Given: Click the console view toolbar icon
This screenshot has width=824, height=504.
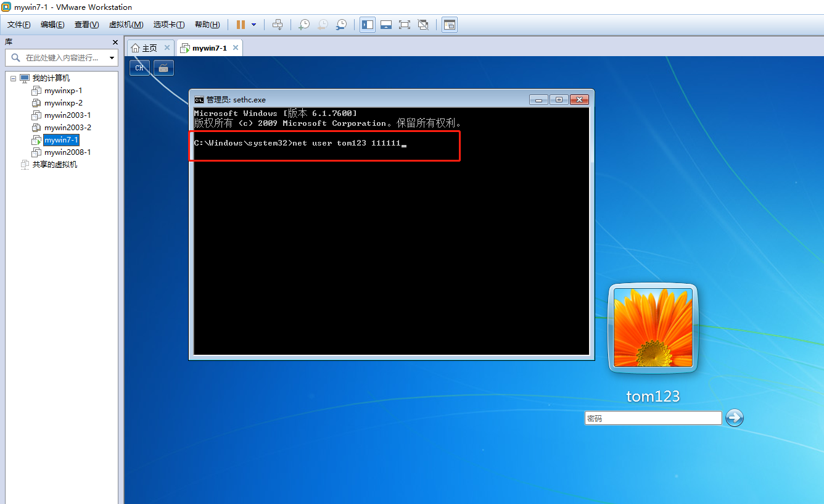Looking at the screenshot, I should pyautogui.click(x=450, y=25).
